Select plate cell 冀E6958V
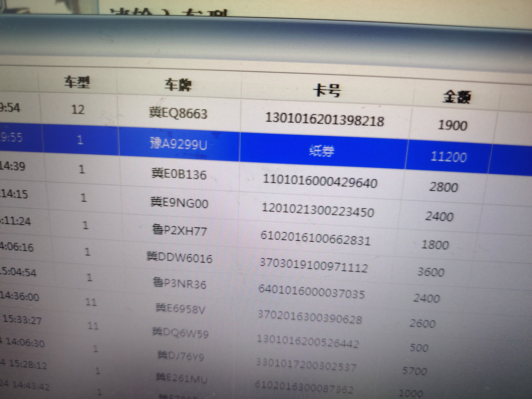The image size is (532, 399). pos(181,309)
